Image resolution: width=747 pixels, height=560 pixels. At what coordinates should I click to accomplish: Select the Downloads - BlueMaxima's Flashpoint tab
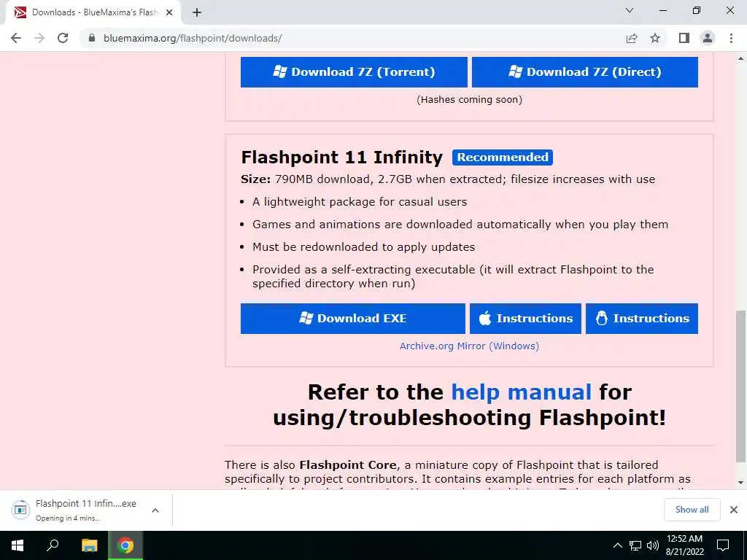(x=93, y=12)
